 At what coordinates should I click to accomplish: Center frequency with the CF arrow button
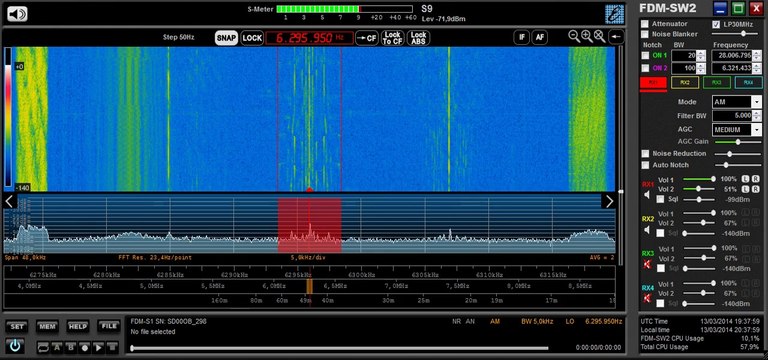click(x=367, y=38)
